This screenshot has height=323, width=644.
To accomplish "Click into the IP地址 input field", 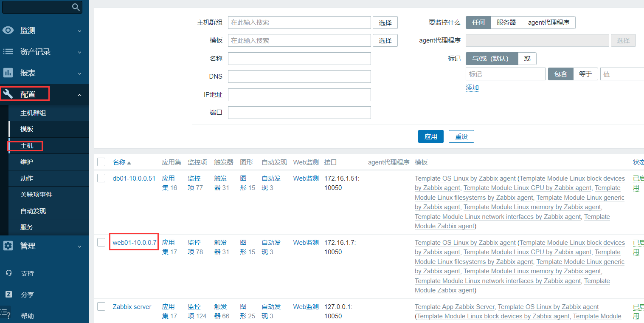I will 299,94.
